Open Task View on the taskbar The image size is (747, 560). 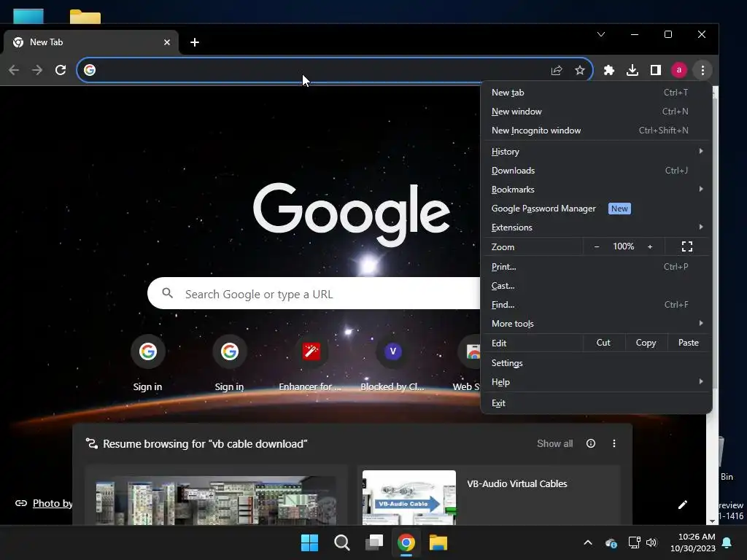click(374, 542)
